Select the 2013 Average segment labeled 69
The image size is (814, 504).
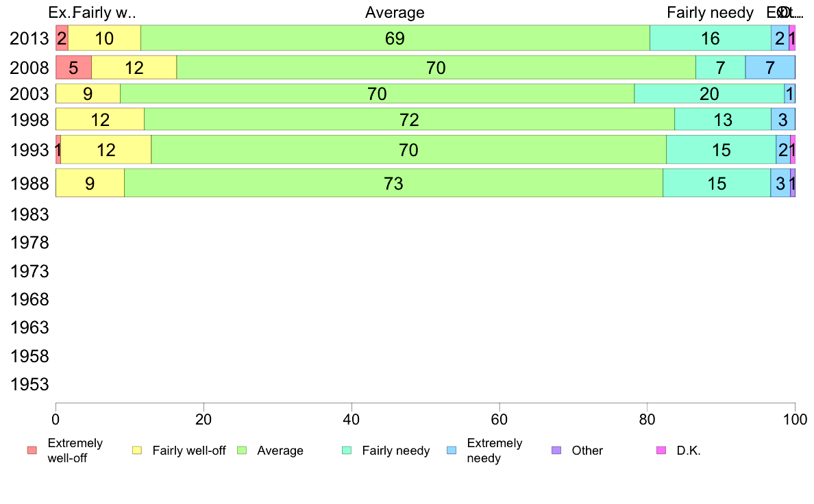click(x=395, y=38)
